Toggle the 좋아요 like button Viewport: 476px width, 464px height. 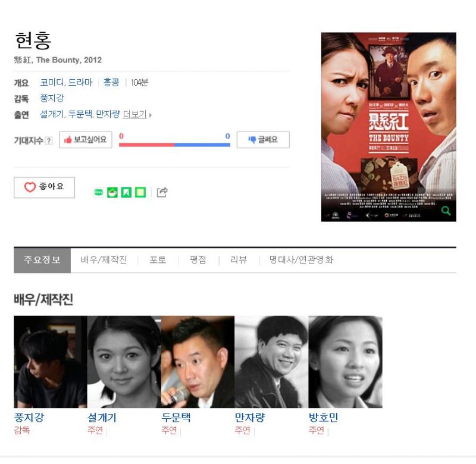pos(44,187)
